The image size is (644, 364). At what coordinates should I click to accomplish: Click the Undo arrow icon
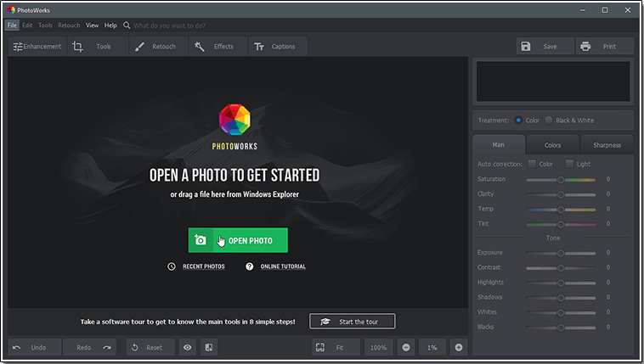(x=16, y=348)
